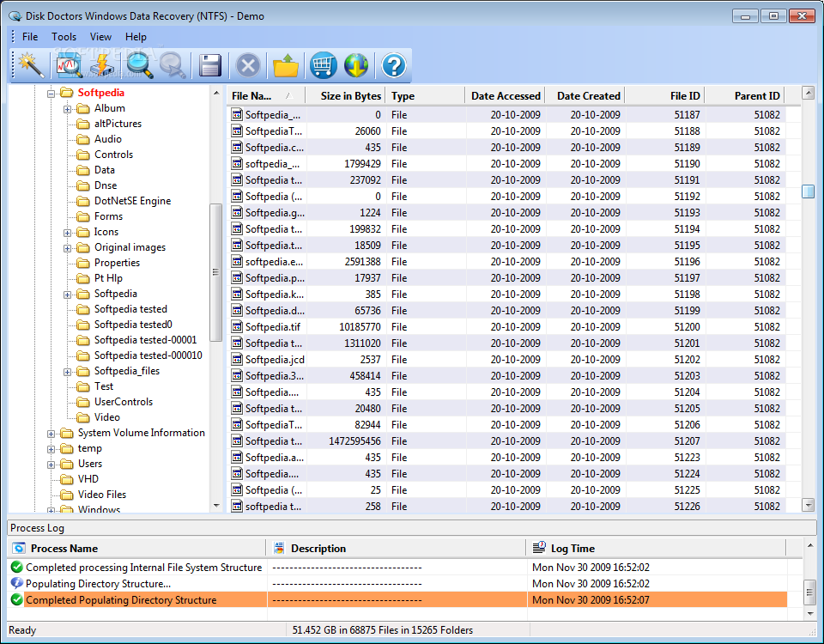Click the file icon on row 51187
This screenshot has height=644, width=824.
pyautogui.click(x=237, y=114)
